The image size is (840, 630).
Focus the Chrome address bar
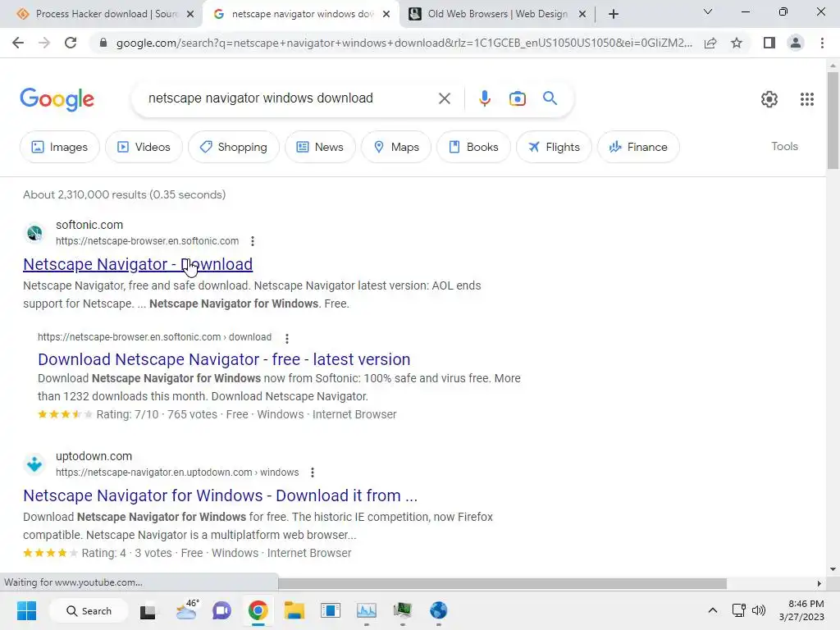404,43
